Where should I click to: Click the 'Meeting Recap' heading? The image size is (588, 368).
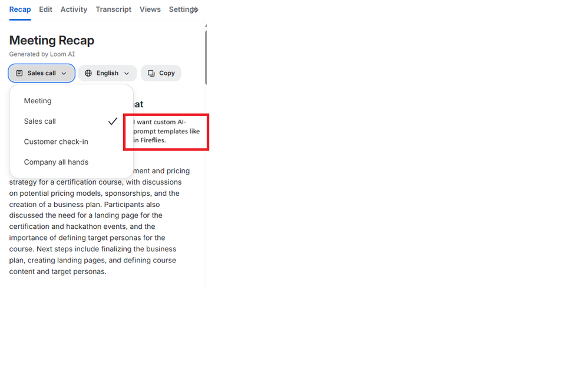point(52,40)
